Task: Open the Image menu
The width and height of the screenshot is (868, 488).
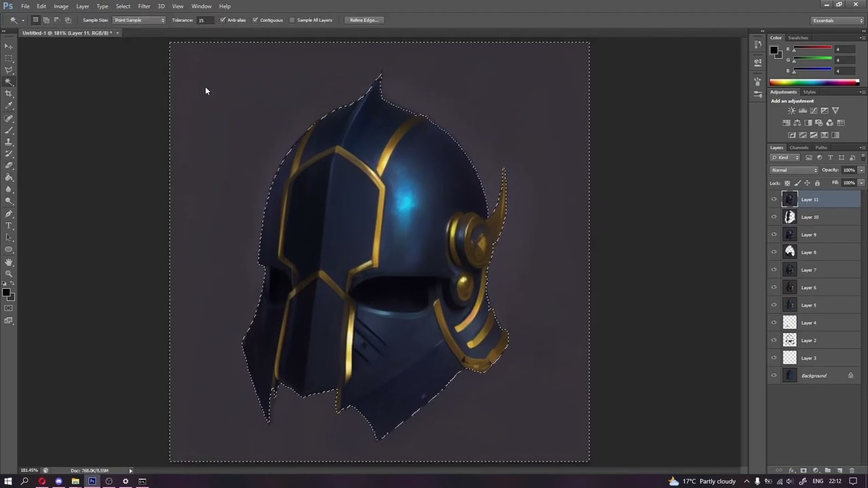Action: [61, 6]
